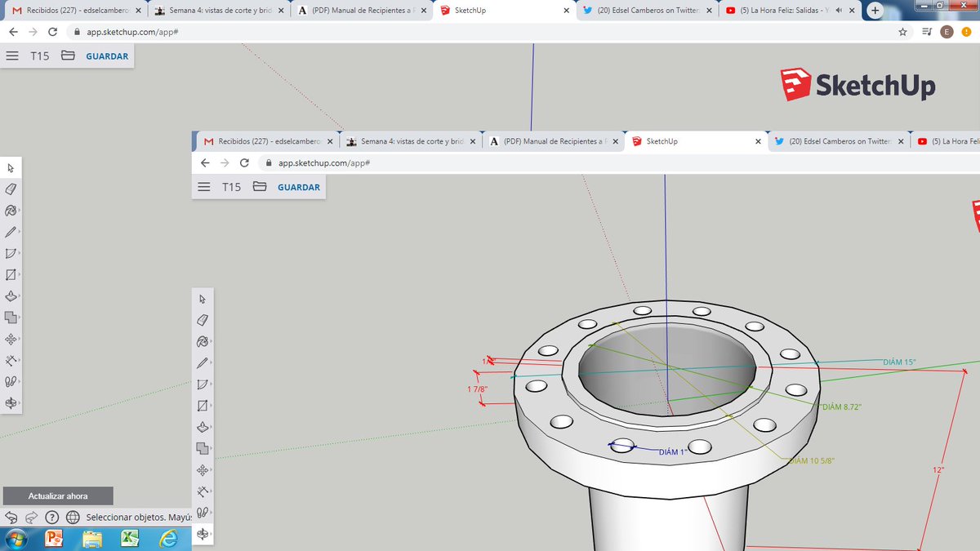Click the DIÁM 15" dimension label
This screenshot has height=551, width=980.
[899, 362]
